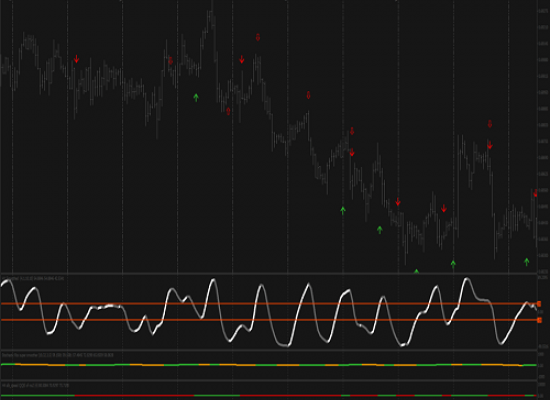
Task: Select the leftmost red sell arrow
Action: [76, 59]
